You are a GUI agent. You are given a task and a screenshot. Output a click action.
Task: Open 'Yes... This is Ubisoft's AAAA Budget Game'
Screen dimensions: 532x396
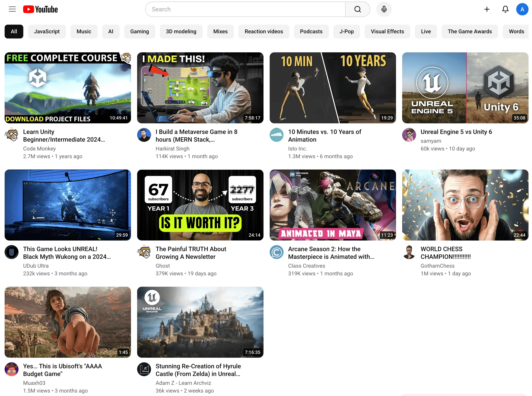point(62,370)
